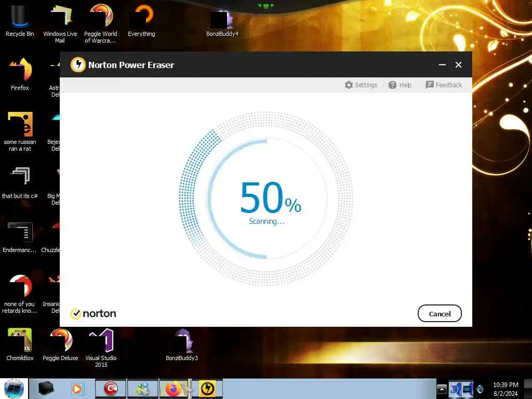
Task: Close the Norton Power Eraser window
Action: pos(458,64)
